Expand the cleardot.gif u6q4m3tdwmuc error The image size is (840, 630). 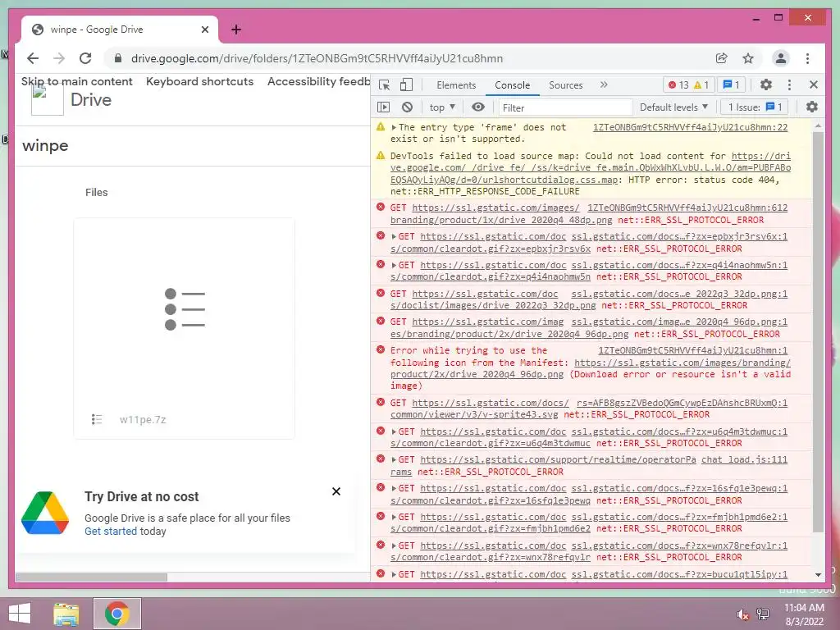394,431
